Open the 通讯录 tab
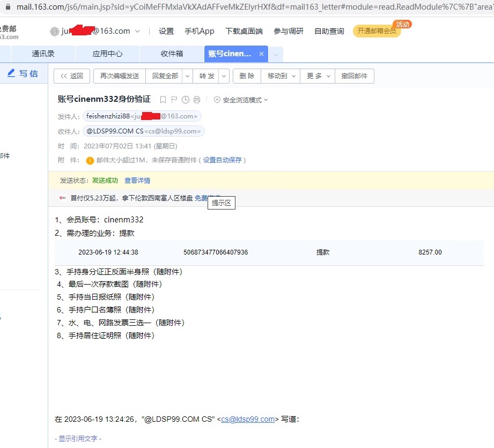Screen dimensions: 494x448 (x=43, y=54)
